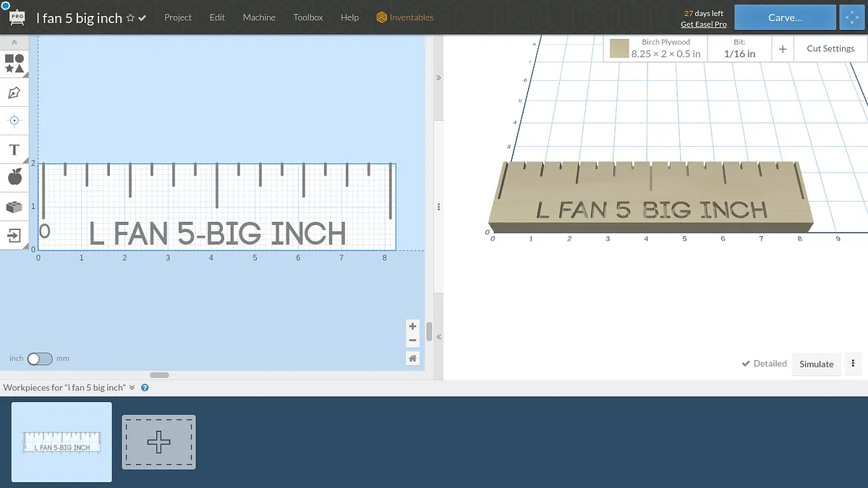The image size is (868, 488).
Task: Reset view with the home icon
Action: point(412,358)
